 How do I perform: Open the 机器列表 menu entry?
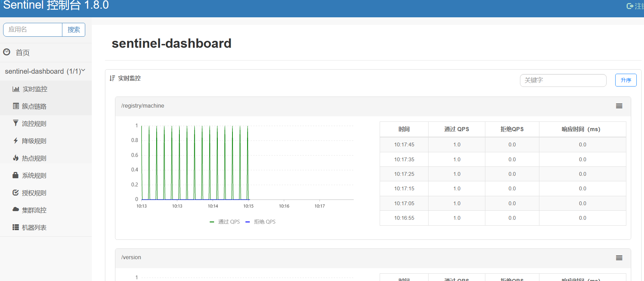click(x=34, y=227)
